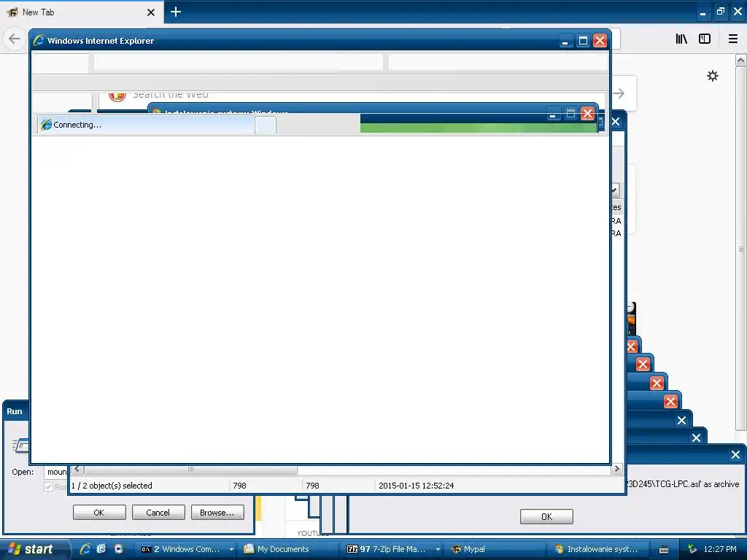747x560 pixels.
Task: Click OK in the Run dialog
Action: [99, 513]
